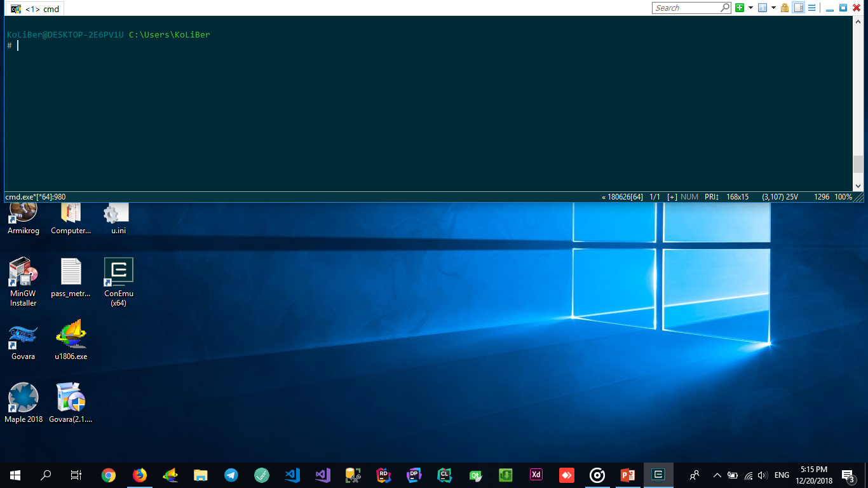Select the "<1> cmd" console tab
Viewport: 868px width, 488px height.
click(36, 9)
